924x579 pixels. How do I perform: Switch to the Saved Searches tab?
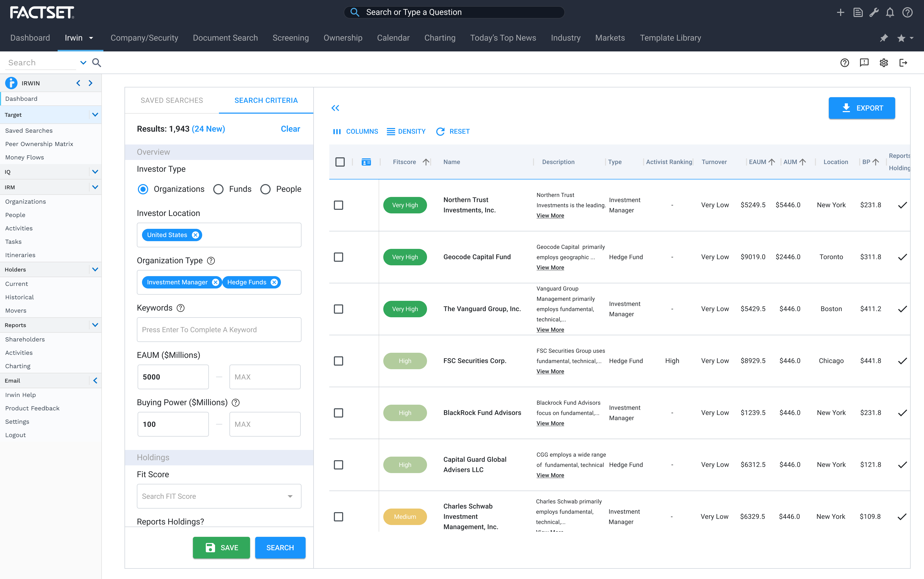coord(172,100)
